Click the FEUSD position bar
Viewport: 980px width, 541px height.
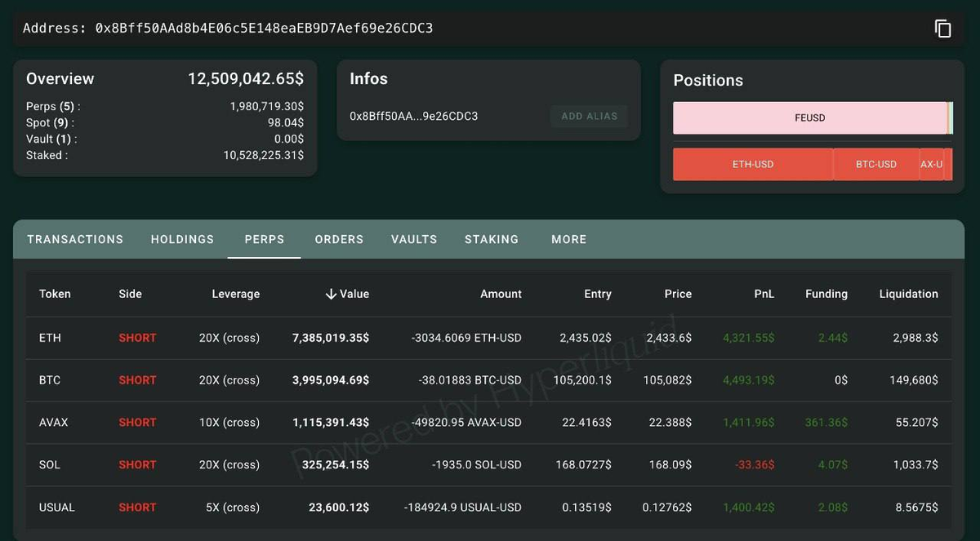(810, 118)
